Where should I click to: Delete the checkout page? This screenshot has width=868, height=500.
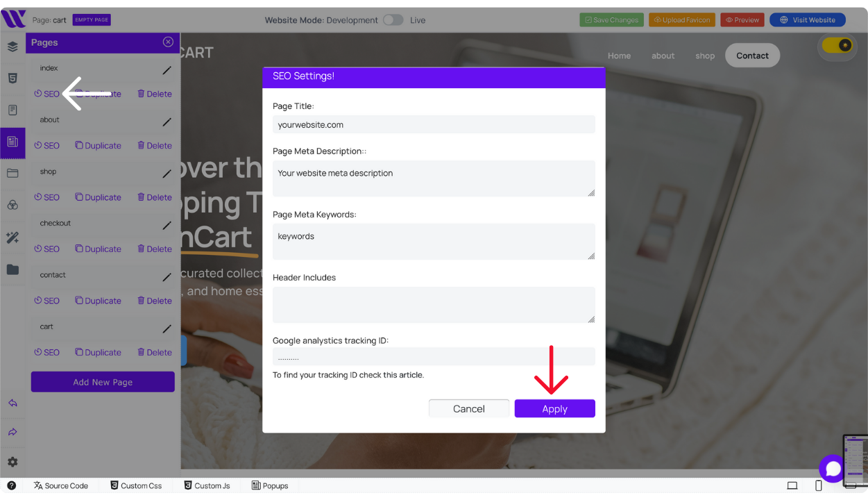pyautogui.click(x=155, y=249)
